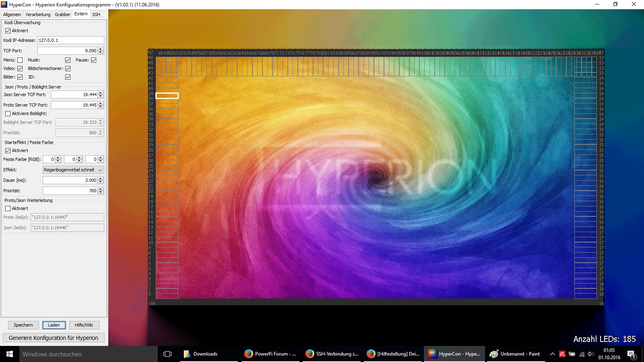Click the Speichern button
Image resolution: width=644 pixels, height=362 pixels.
pyautogui.click(x=23, y=325)
